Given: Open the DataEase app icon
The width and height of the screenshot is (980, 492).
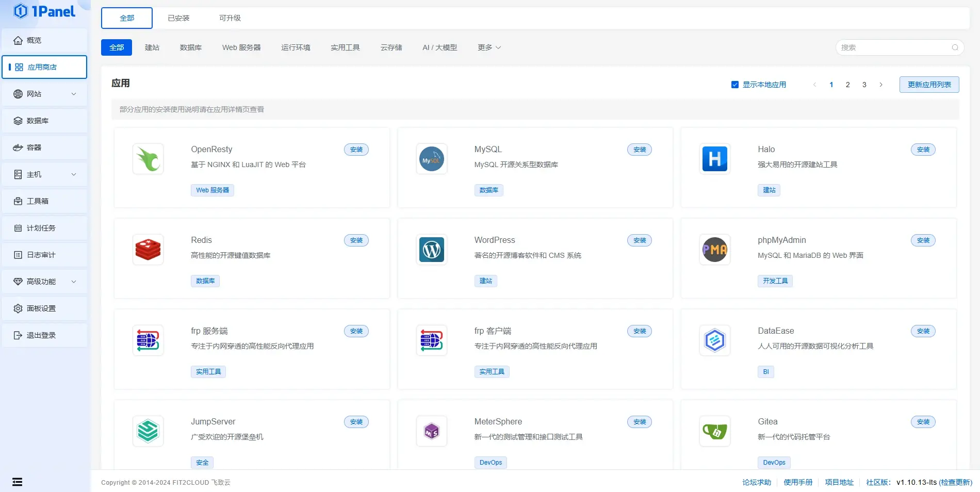Looking at the screenshot, I should 715,340.
